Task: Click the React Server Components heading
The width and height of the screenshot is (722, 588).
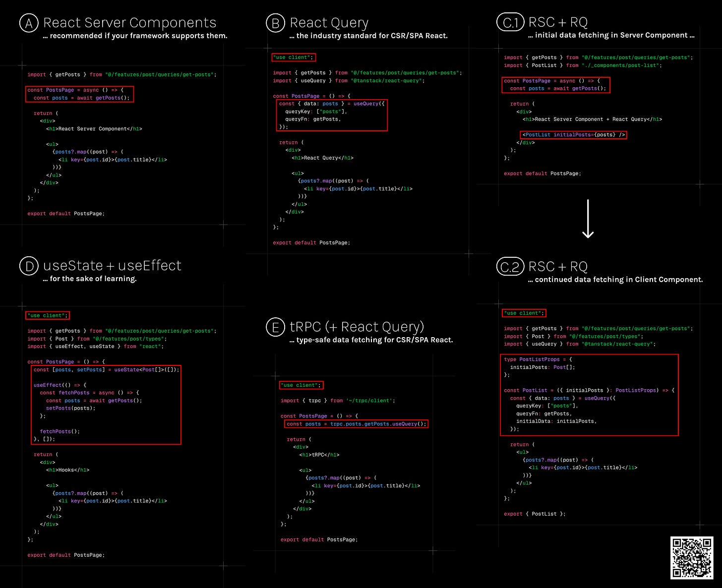Action: (x=130, y=22)
